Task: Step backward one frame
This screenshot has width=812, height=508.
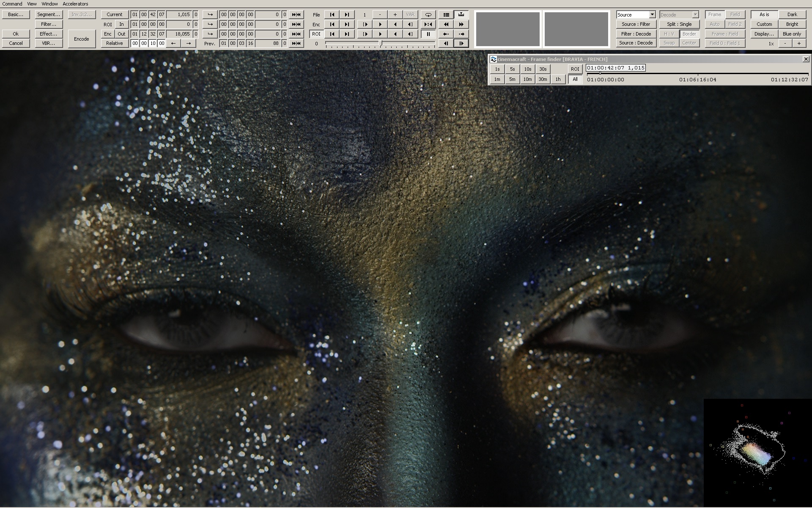Action: coord(446,43)
